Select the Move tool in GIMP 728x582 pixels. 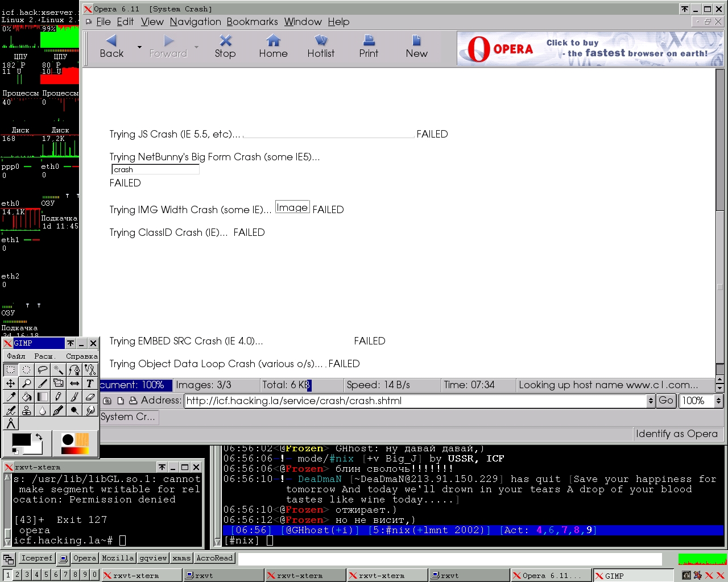[10, 383]
